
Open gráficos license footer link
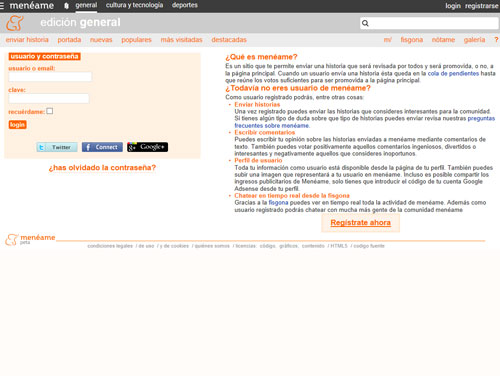[288, 246]
